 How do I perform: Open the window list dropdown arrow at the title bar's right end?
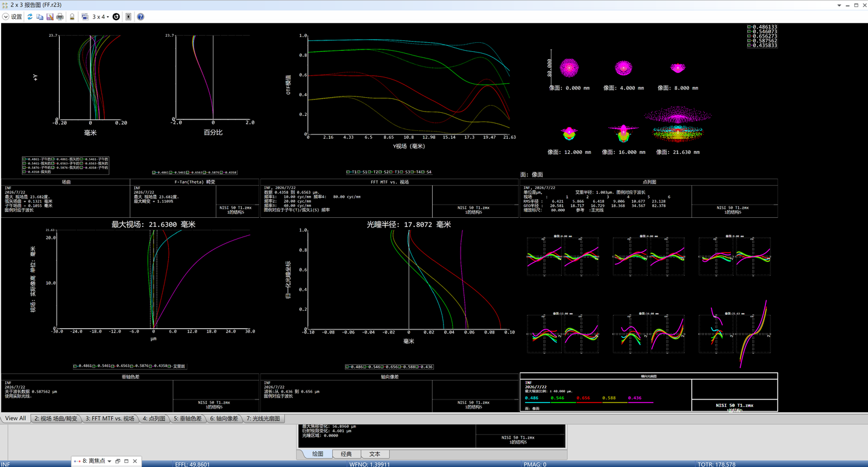point(840,5)
